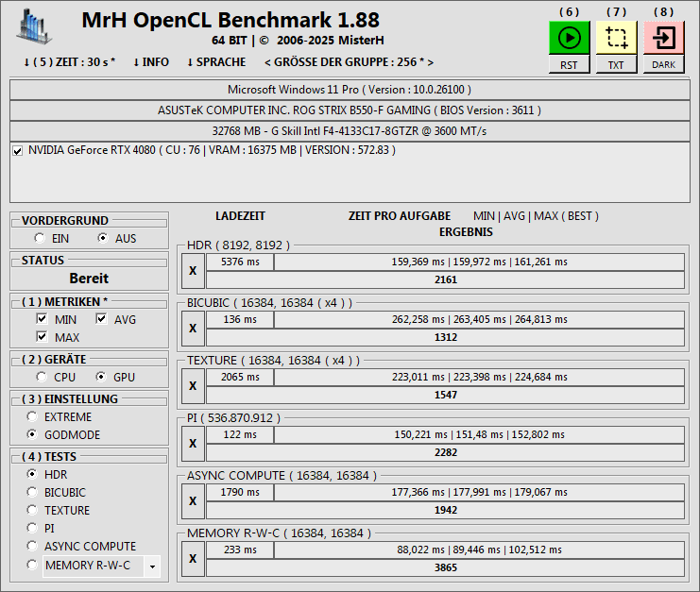The image size is (700, 592).
Task: Click the BICUBIC result score 1312
Action: point(446,337)
